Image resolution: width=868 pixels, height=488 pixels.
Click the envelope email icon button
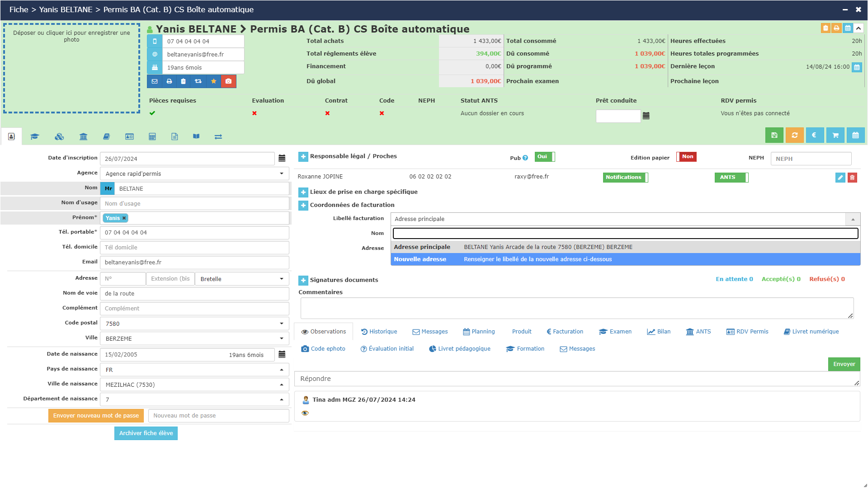[155, 81]
